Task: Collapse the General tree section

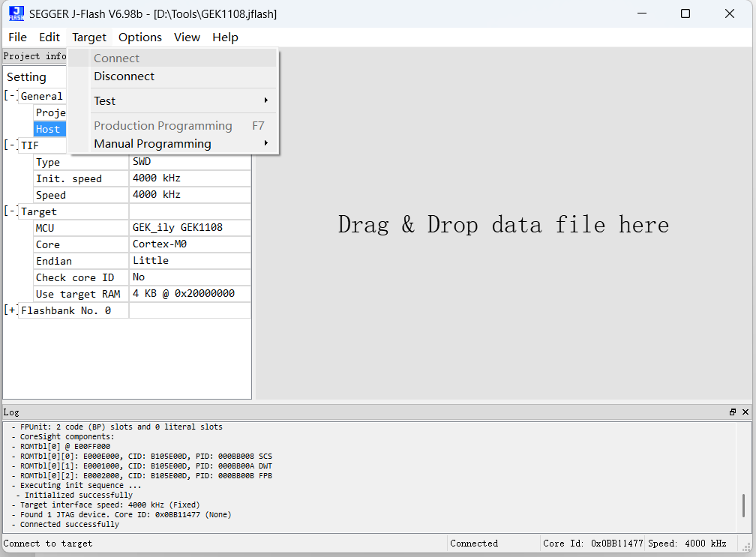Action: point(11,95)
